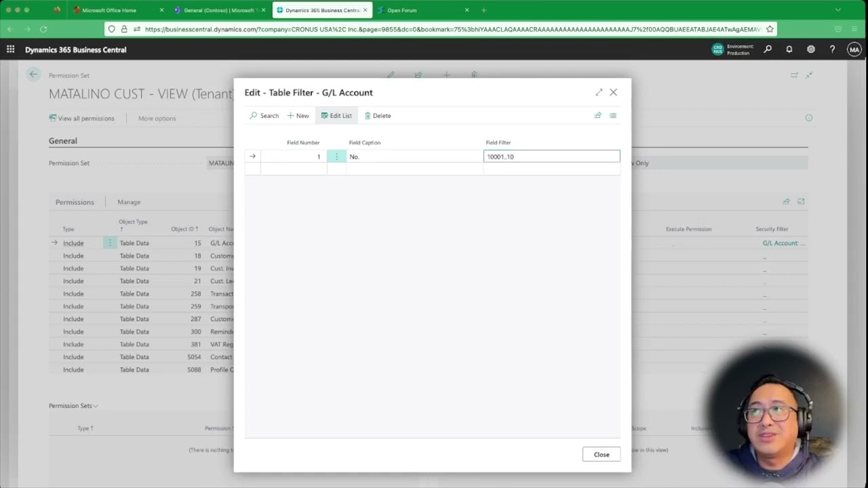Click the Field Filter column header
The image size is (868, 488).
pyautogui.click(x=498, y=142)
